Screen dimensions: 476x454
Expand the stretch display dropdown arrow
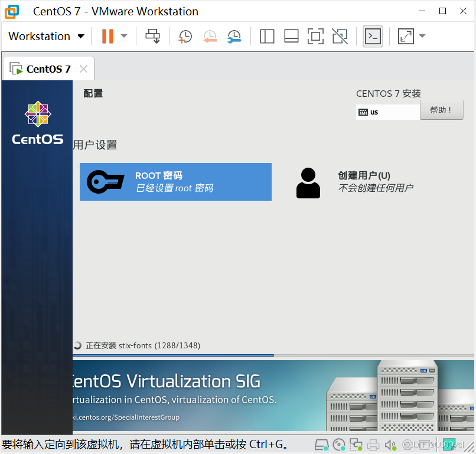point(422,36)
